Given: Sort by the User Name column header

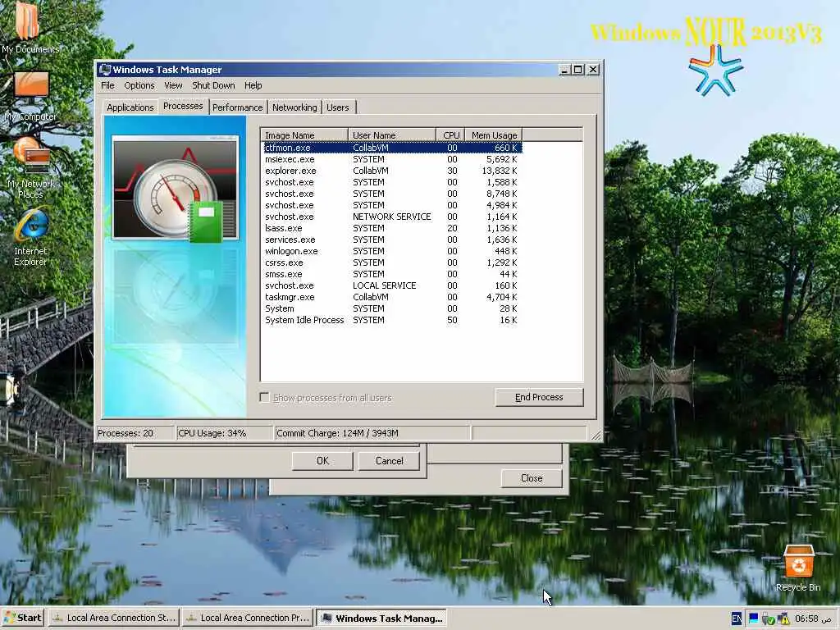Looking at the screenshot, I should click(x=392, y=135).
